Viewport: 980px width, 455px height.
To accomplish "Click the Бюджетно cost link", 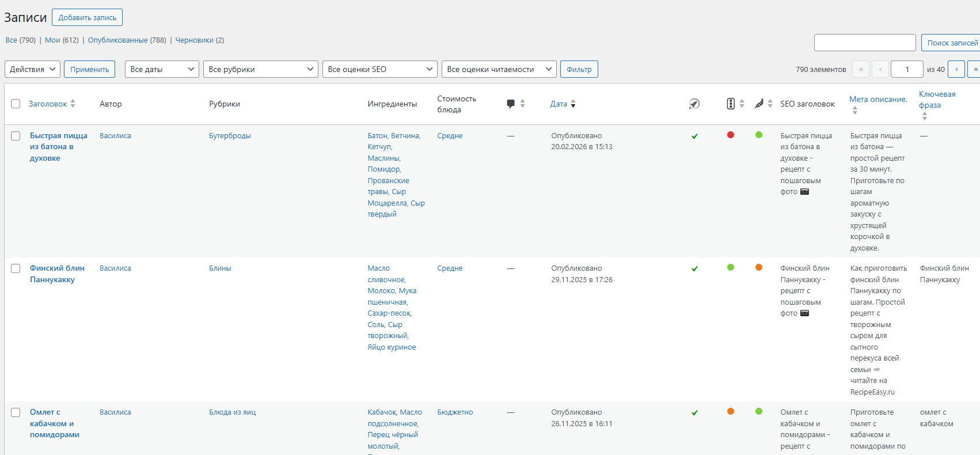I will coord(455,412).
